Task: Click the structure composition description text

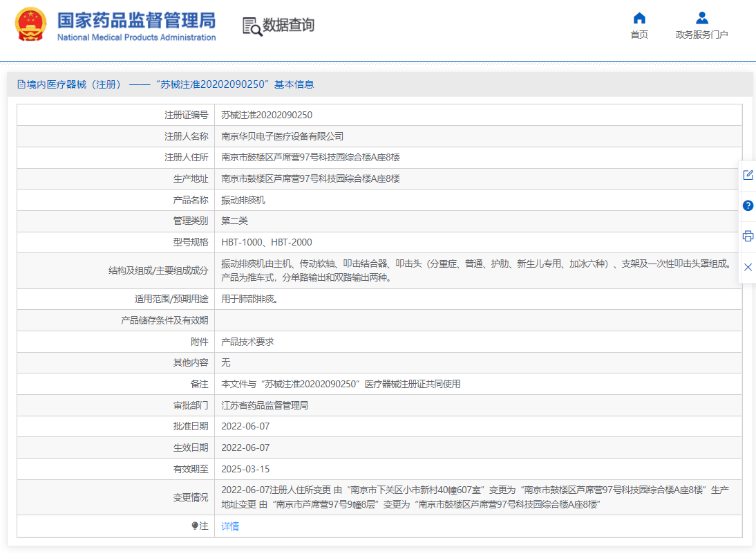Action: (477, 270)
